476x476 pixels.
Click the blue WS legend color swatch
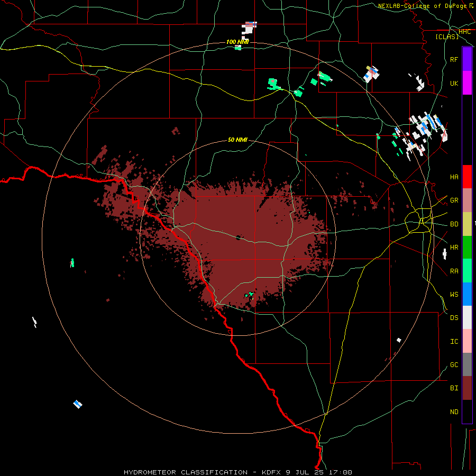click(467, 294)
